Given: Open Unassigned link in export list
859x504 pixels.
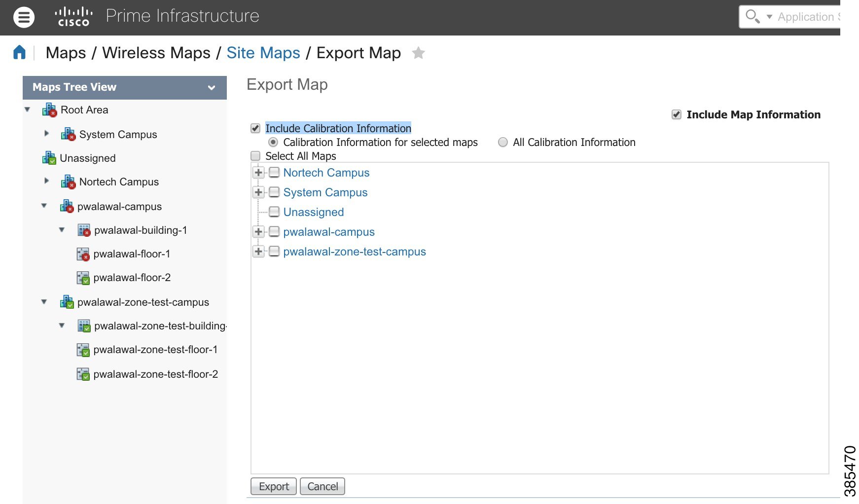Looking at the screenshot, I should coord(314,212).
